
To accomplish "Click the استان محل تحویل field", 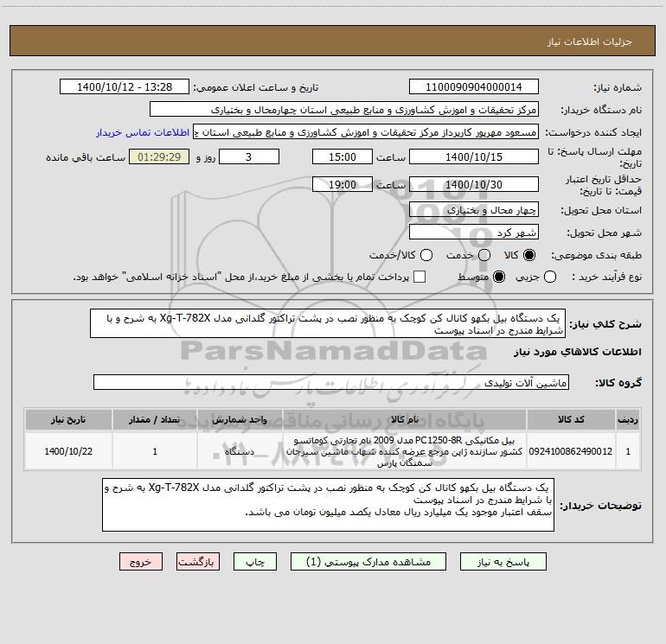I will point(474,210).
